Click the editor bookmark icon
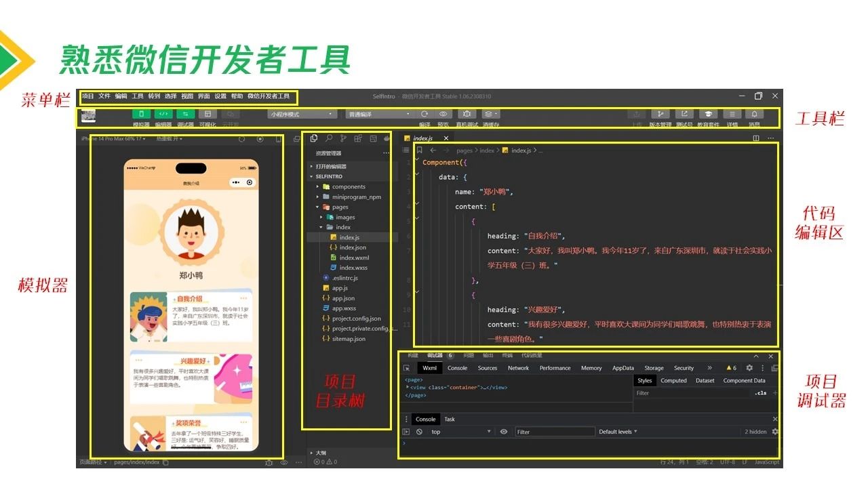This screenshot has height=488, width=868. [419, 150]
